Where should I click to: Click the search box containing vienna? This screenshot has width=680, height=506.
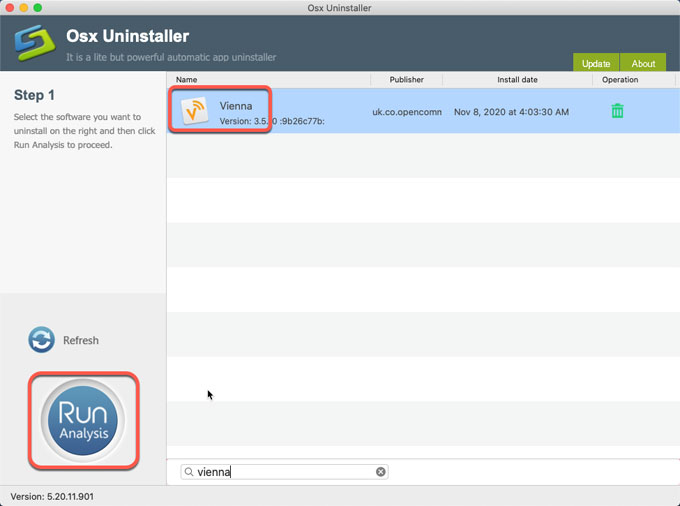tap(284, 472)
